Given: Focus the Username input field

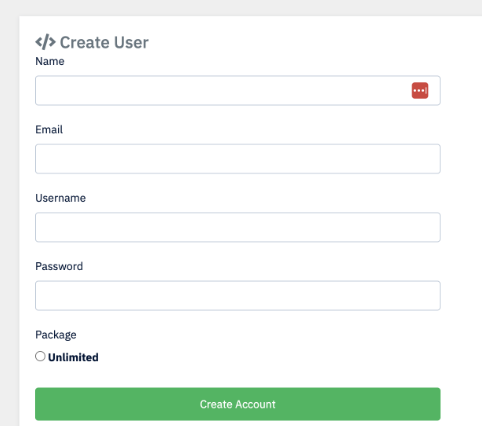Looking at the screenshot, I should (x=238, y=227).
